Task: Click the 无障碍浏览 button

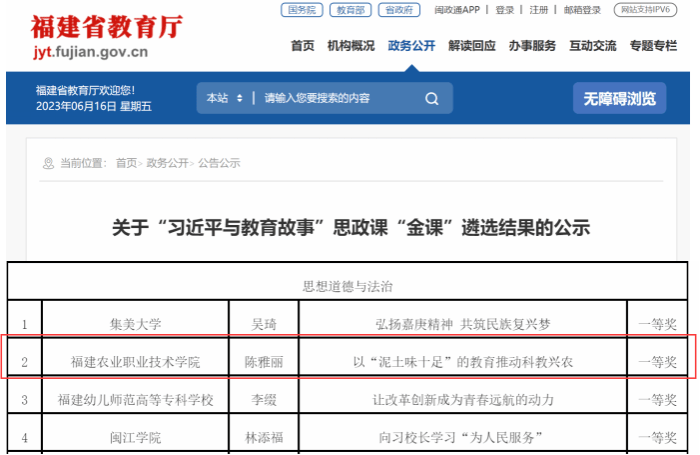Action: [x=619, y=98]
